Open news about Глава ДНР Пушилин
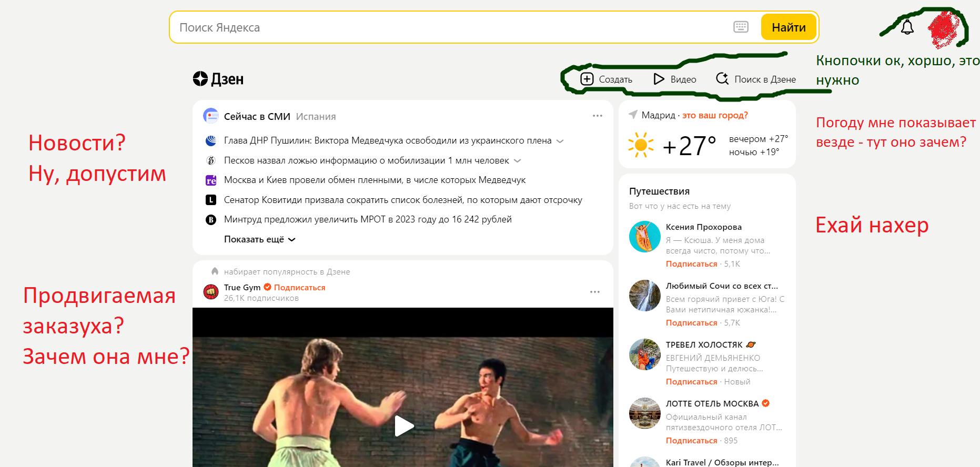Image resolution: width=980 pixels, height=467 pixels. tap(388, 140)
